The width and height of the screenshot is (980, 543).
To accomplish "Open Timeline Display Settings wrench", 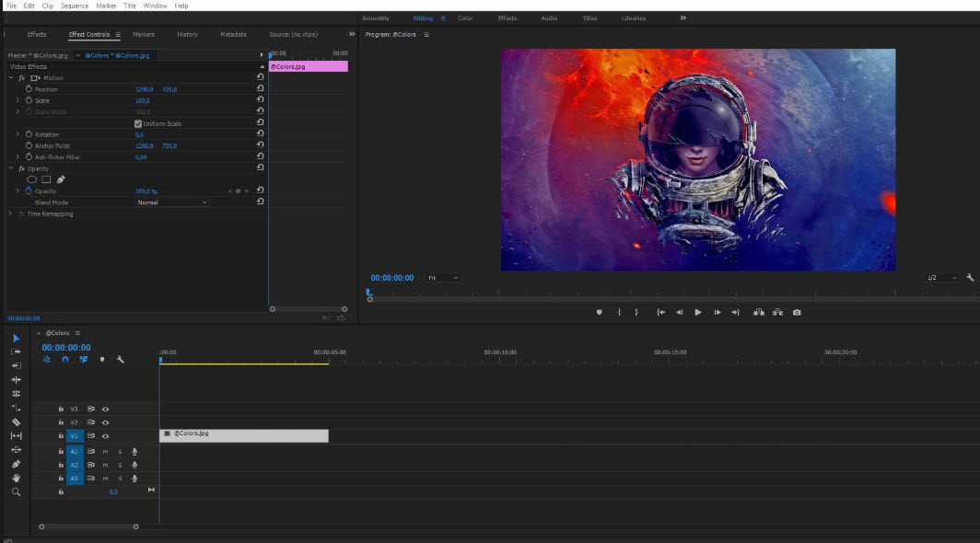I will 120,360.
